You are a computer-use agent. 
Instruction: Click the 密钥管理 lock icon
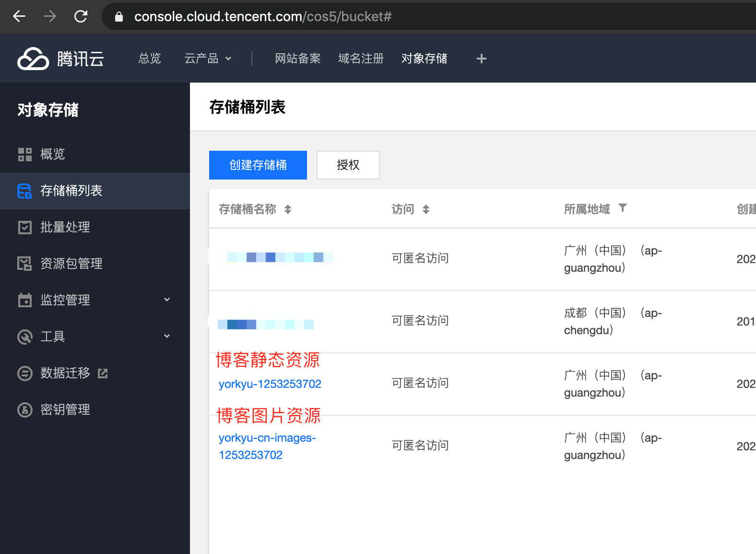[x=25, y=409]
